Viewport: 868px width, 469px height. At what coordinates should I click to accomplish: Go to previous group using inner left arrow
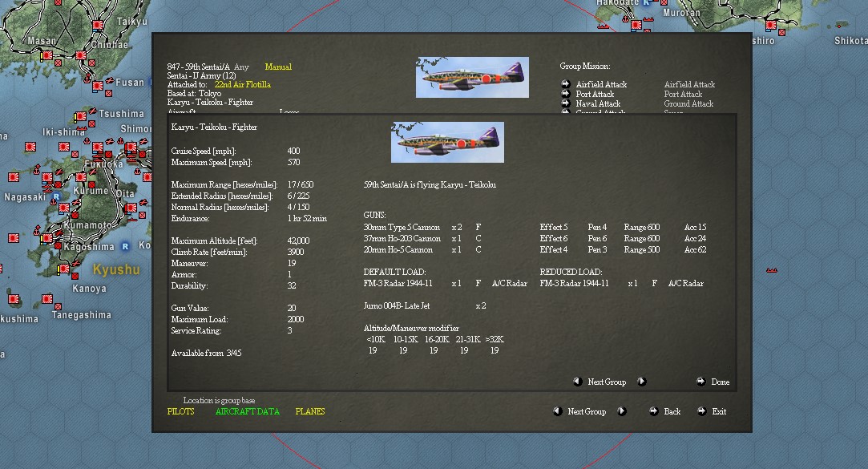577,382
